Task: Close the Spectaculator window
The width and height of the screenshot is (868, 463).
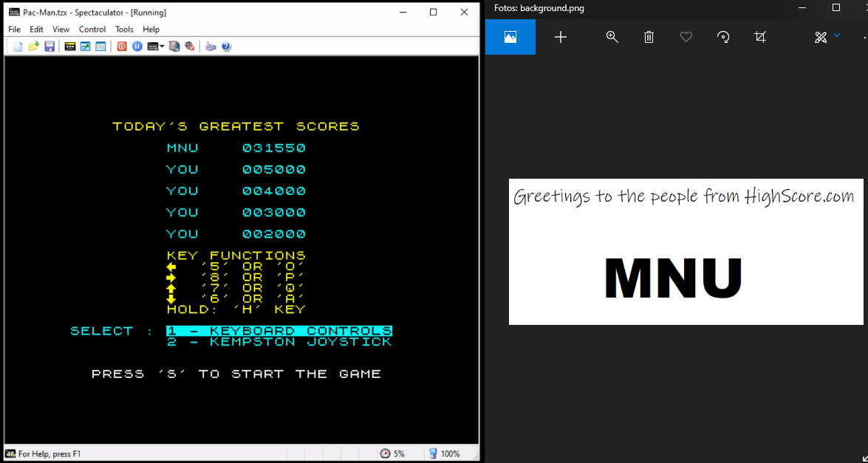Action: coord(465,12)
